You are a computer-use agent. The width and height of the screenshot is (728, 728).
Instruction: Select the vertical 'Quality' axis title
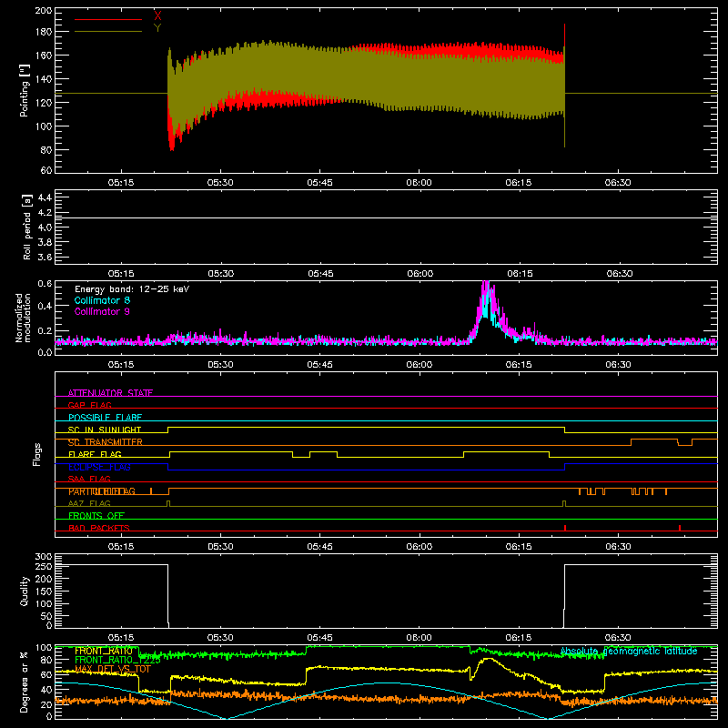(x=25, y=591)
